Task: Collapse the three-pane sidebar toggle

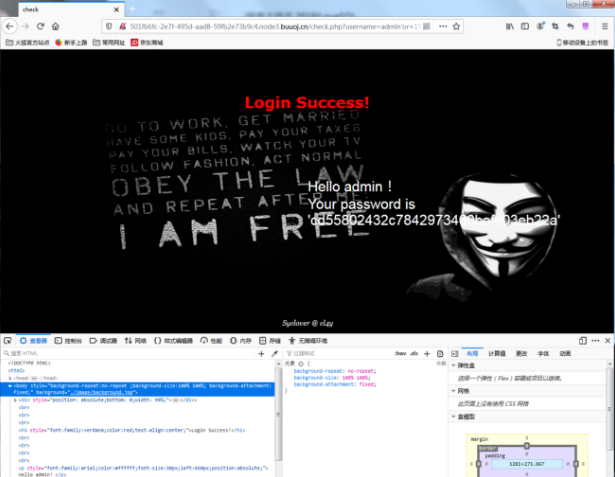Action: click(455, 353)
